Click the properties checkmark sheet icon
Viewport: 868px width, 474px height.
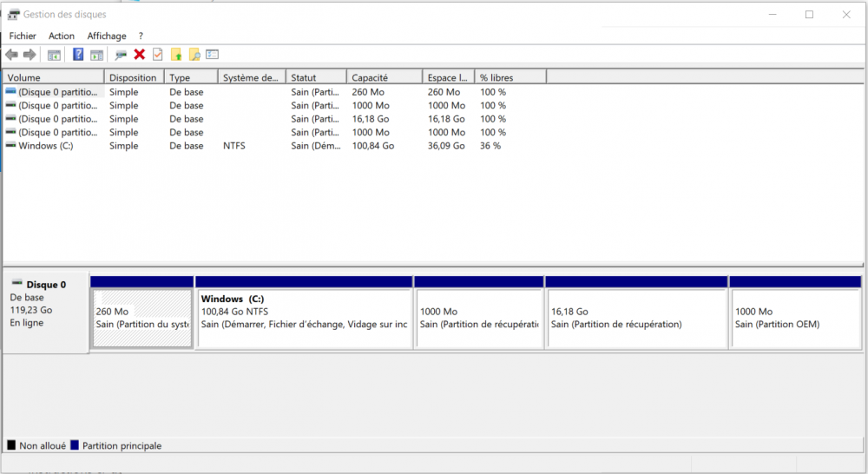(x=157, y=55)
